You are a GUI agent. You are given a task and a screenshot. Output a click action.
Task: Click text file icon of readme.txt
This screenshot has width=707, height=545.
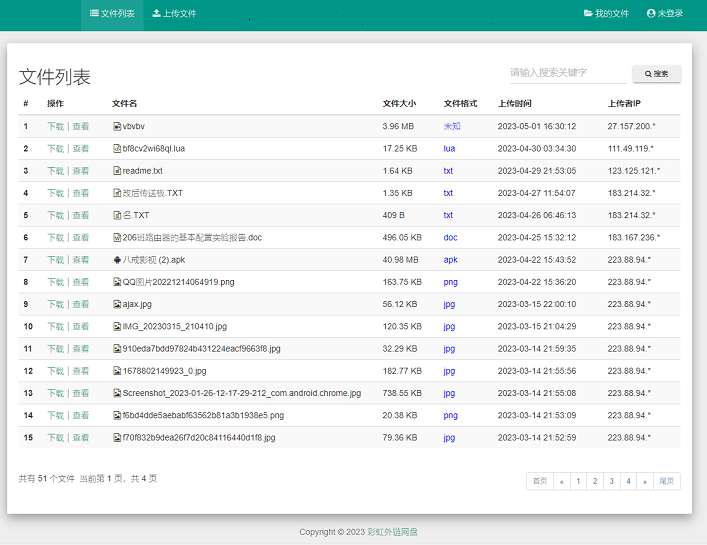tap(117, 171)
